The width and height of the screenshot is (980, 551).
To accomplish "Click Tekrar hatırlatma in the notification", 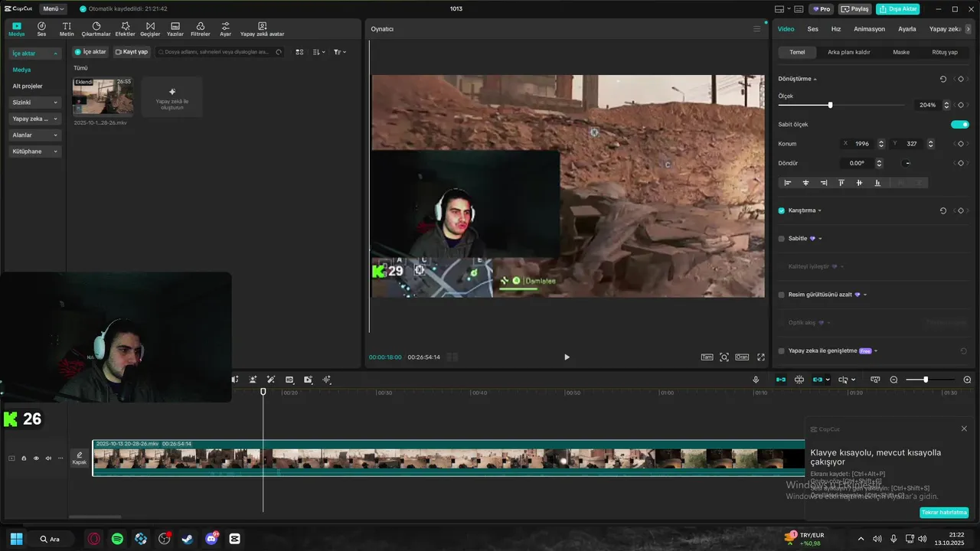I will [944, 513].
